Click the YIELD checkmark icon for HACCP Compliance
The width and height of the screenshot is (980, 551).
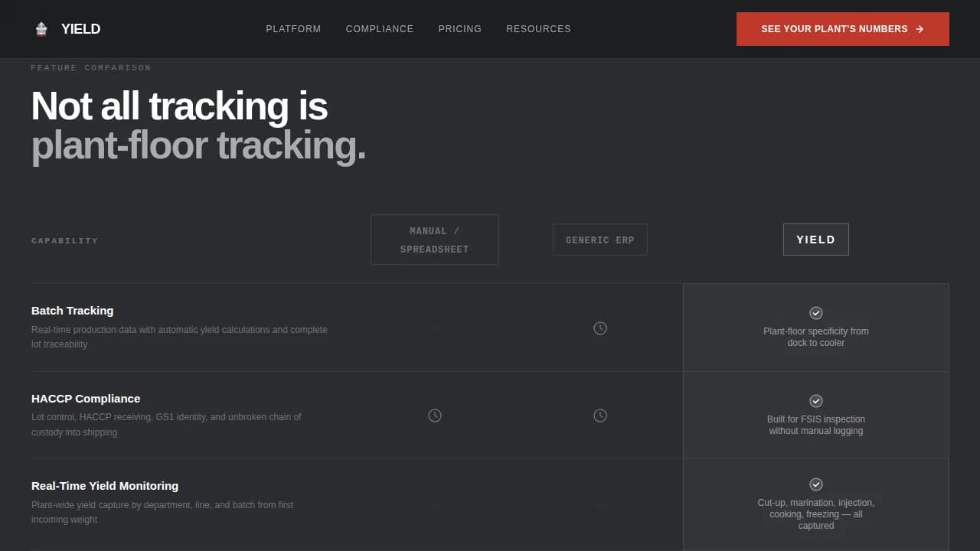click(816, 401)
